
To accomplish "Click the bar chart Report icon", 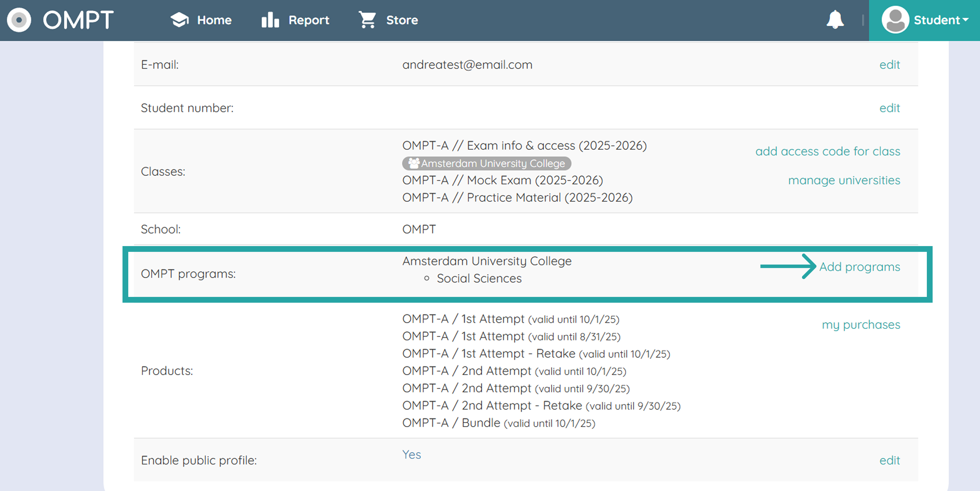I will pos(270,20).
